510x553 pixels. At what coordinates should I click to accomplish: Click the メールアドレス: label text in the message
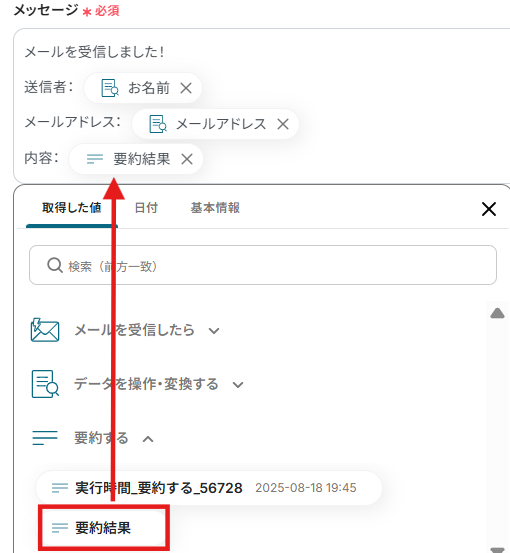tap(73, 123)
